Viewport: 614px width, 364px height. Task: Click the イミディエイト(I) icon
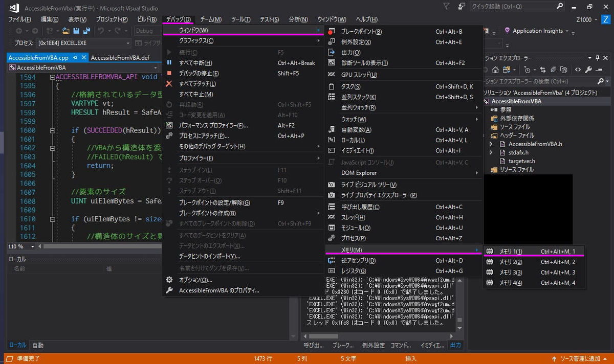pos(331,150)
